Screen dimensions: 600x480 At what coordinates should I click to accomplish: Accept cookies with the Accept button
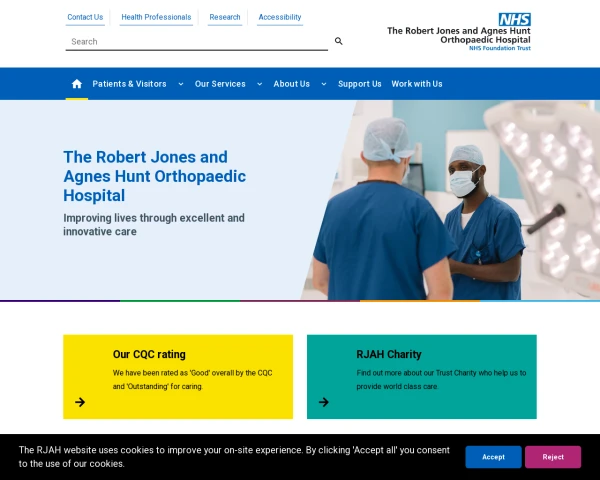[493, 457]
